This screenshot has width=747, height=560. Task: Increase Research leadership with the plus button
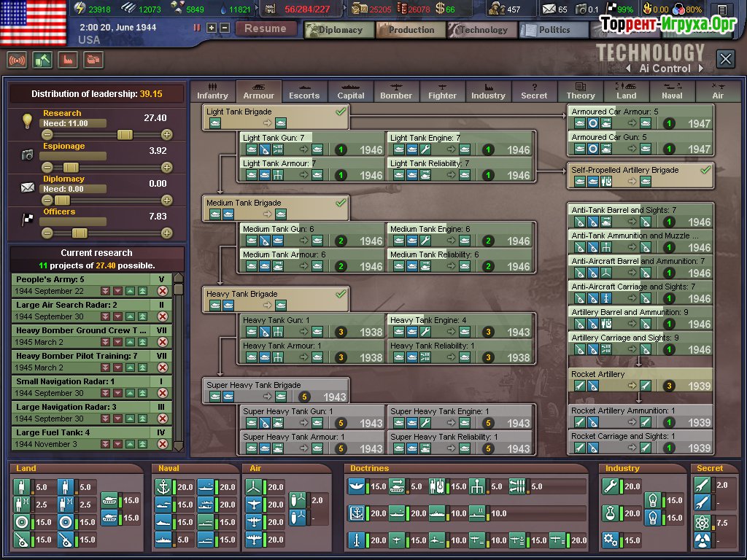(167, 135)
